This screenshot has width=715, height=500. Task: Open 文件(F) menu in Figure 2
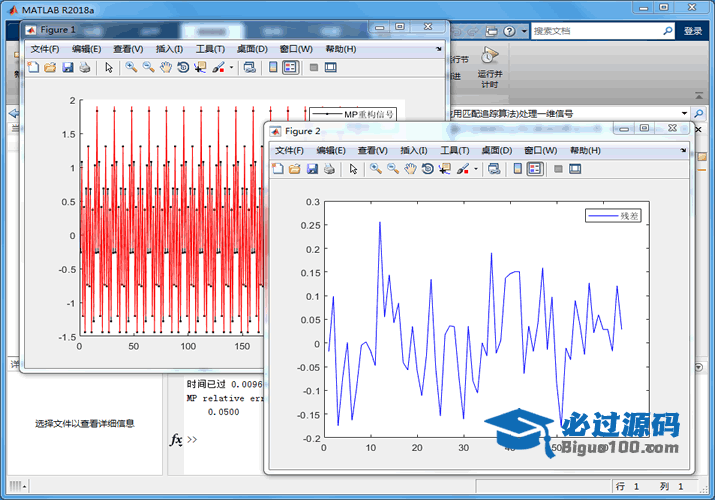point(289,150)
